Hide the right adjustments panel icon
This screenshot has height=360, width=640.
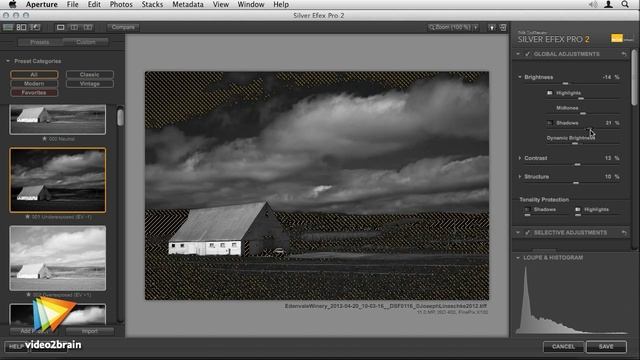503,27
